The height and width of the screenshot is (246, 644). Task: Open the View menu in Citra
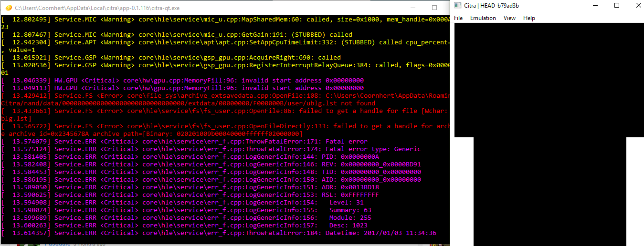pos(509,18)
